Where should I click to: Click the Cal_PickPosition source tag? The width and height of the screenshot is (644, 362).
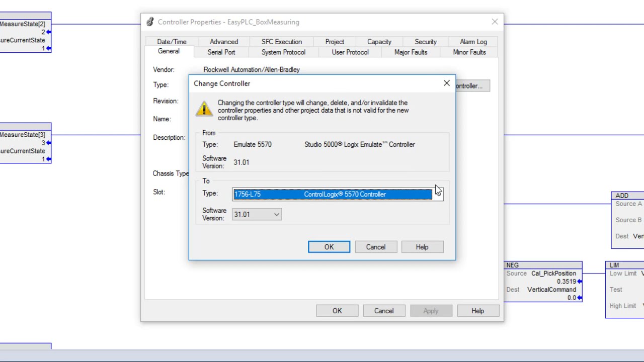coord(553,274)
